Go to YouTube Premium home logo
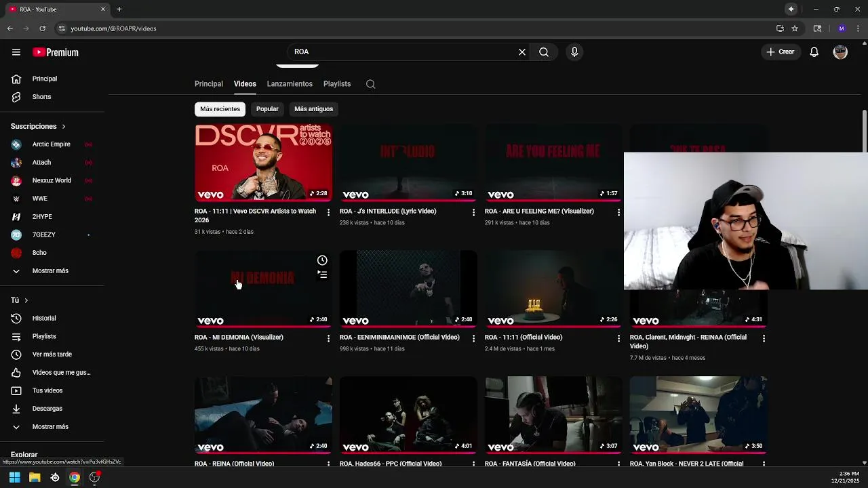Image resolution: width=868 pixels, height=488 pixels. pyautogui.click(x=56, y=52)
